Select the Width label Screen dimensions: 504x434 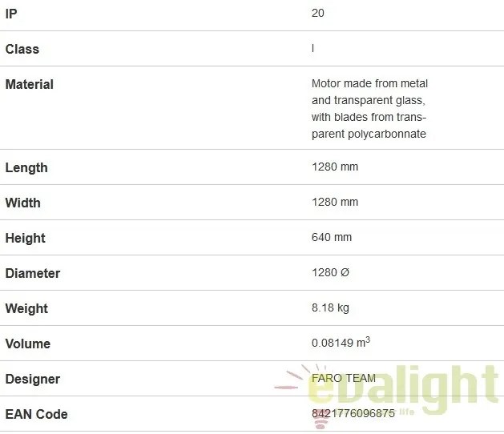[x=23, y=203]
